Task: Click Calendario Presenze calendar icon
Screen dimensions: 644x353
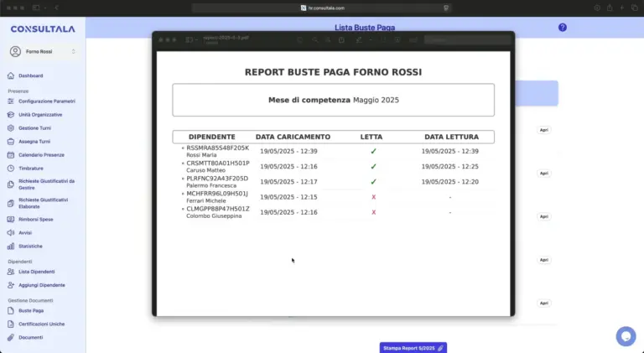Action: tap(11, 155)
